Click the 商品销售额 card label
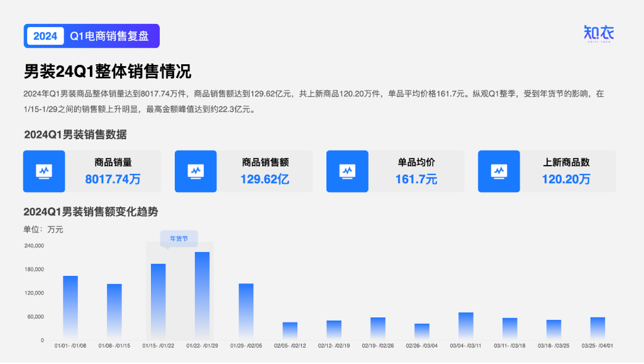 [x=265, y=162]
